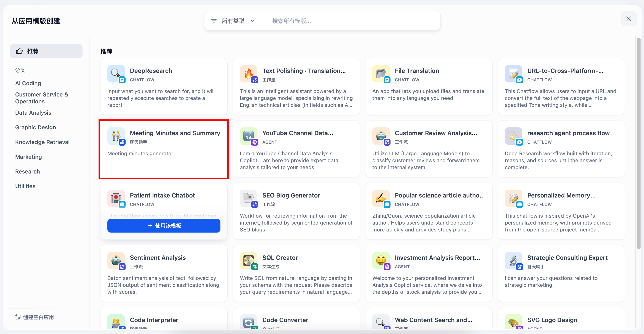
Task: Click the Sentiment Analysis robot icon
Action: tap(116, 261)
